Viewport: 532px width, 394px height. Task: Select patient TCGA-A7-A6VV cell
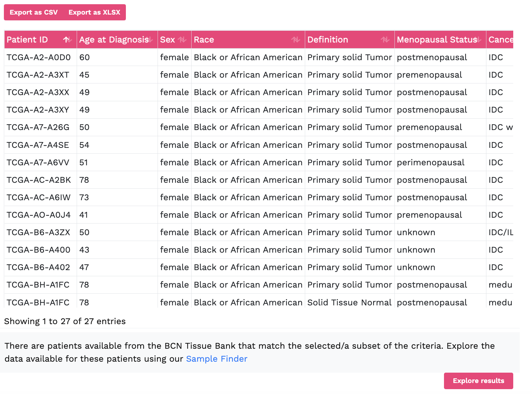40,162
